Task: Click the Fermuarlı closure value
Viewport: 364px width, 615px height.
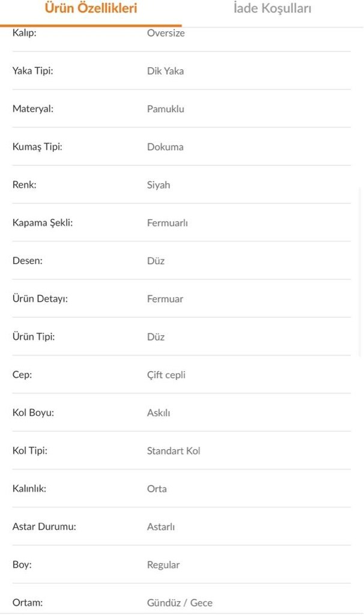Action: (168, 223)
